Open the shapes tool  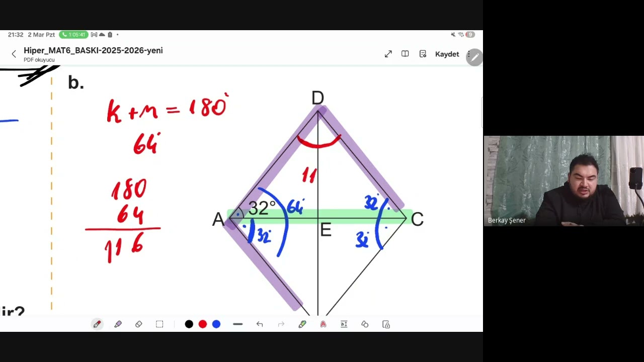click(x=365, y=324)
